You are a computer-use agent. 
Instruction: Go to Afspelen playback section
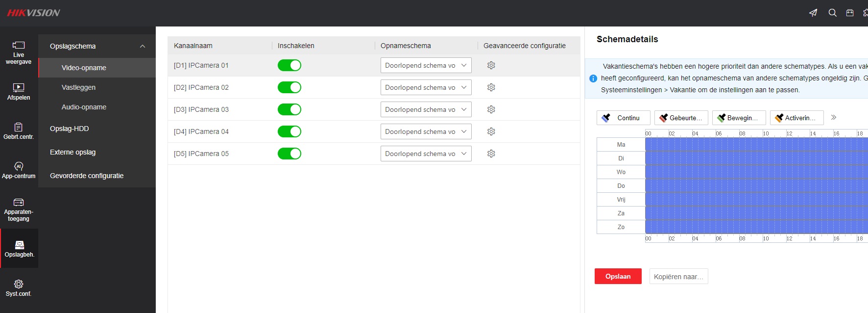point(19,92)
